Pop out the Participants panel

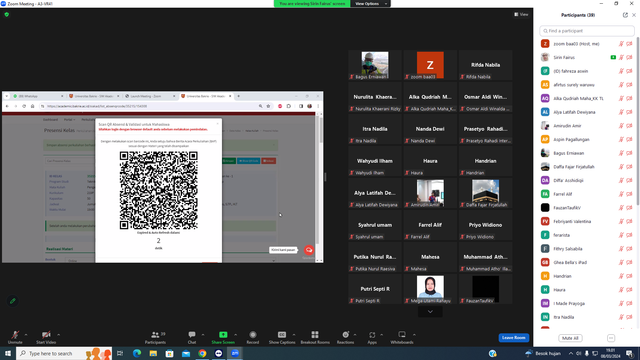(625, 15)
